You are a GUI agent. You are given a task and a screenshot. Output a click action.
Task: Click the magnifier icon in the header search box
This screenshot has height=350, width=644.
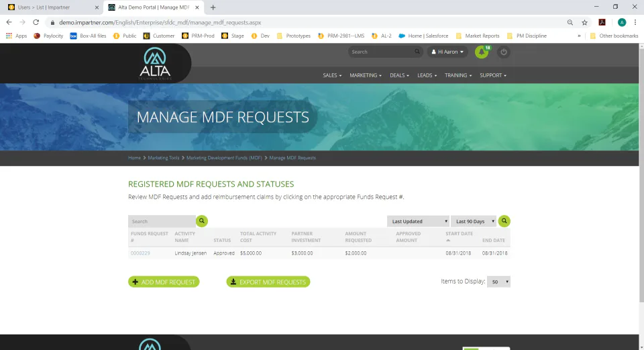click(x=417, y=52)
